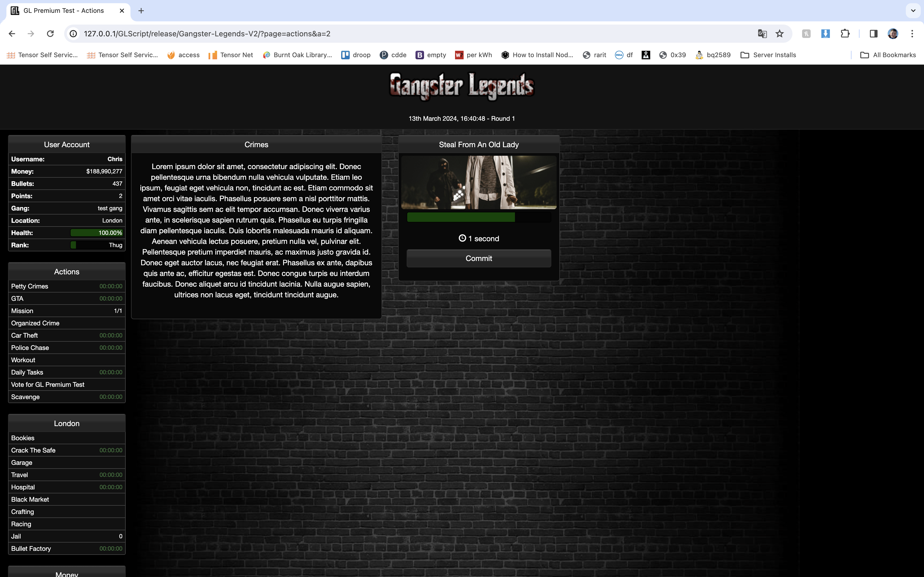Click the browser reload icon
Screen dimensions: 924x577
coord(50,34)
